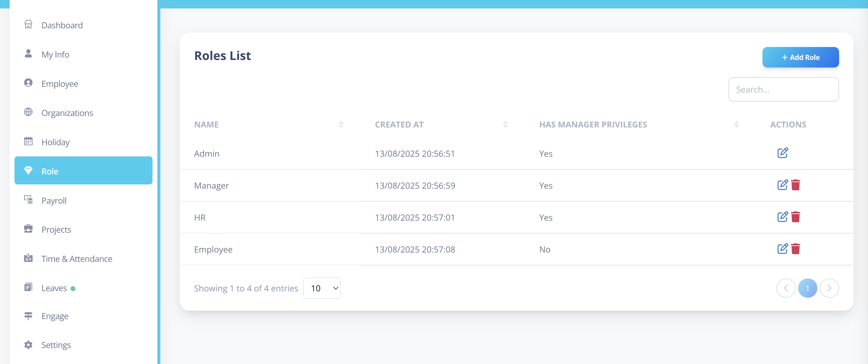Click the Employee role name cell

(x=213, y=249)
